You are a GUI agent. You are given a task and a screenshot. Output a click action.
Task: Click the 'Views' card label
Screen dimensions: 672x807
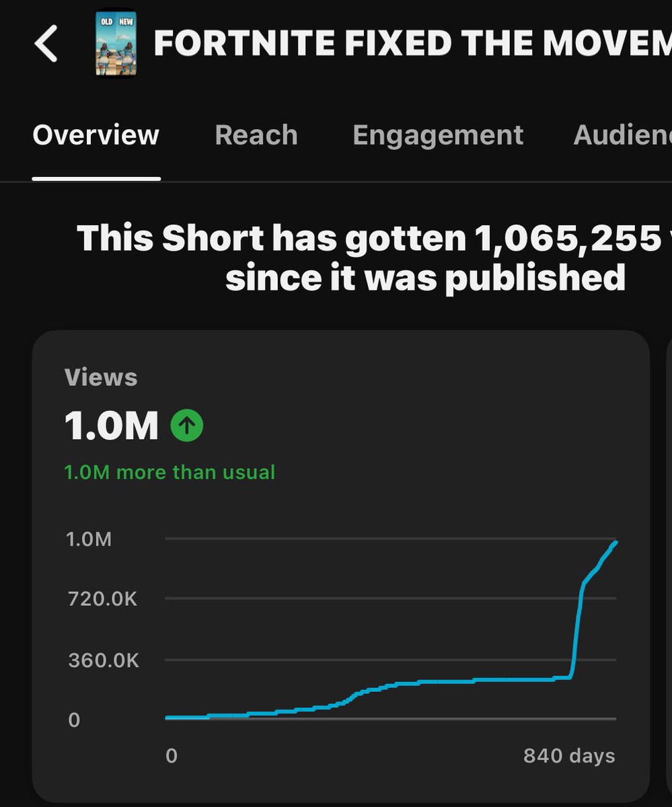(x=101, y=377)
